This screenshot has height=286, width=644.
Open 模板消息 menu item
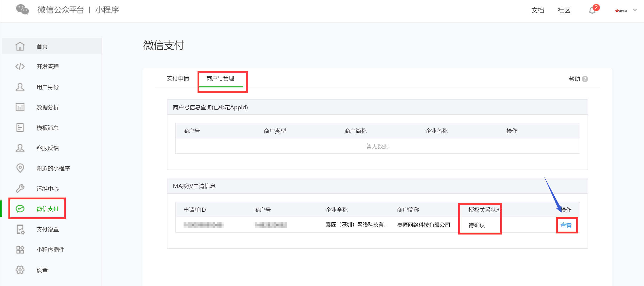pos(48,128)
